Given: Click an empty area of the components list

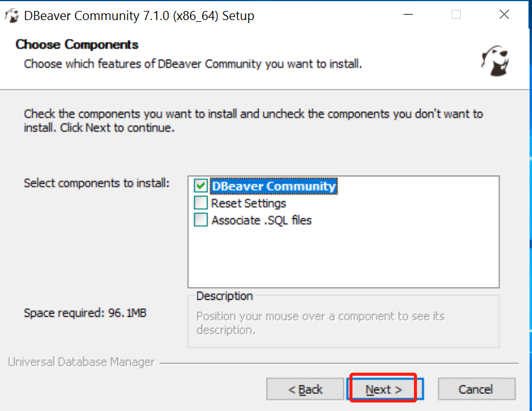Looking at the screenshot, I should 343,261.
